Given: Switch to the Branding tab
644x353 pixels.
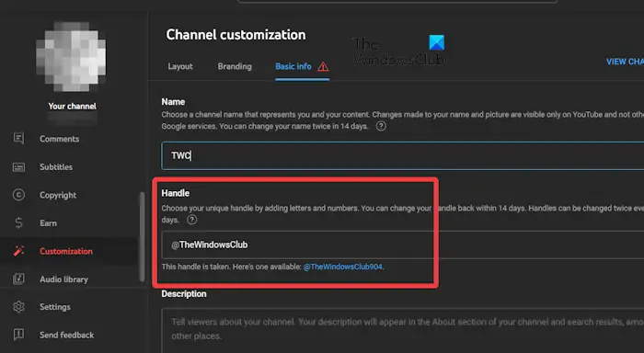Looking at the screenshot, I should pos(235,66).
